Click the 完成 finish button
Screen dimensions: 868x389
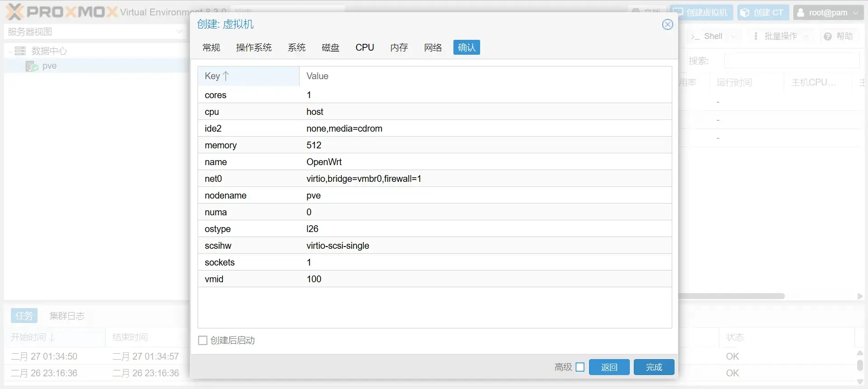coord(654,367)
